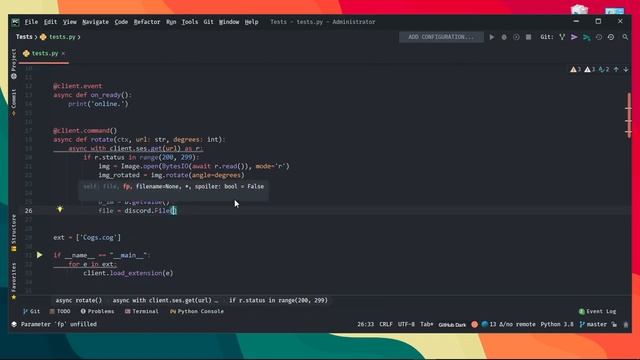
Task: Go to next highlighted error arrow
Action: 626,69
